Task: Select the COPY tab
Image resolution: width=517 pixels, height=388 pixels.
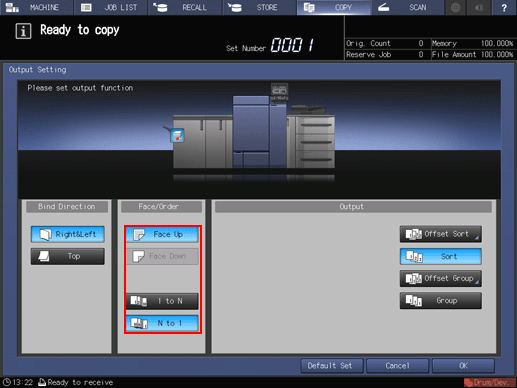Action: point(334,7)
